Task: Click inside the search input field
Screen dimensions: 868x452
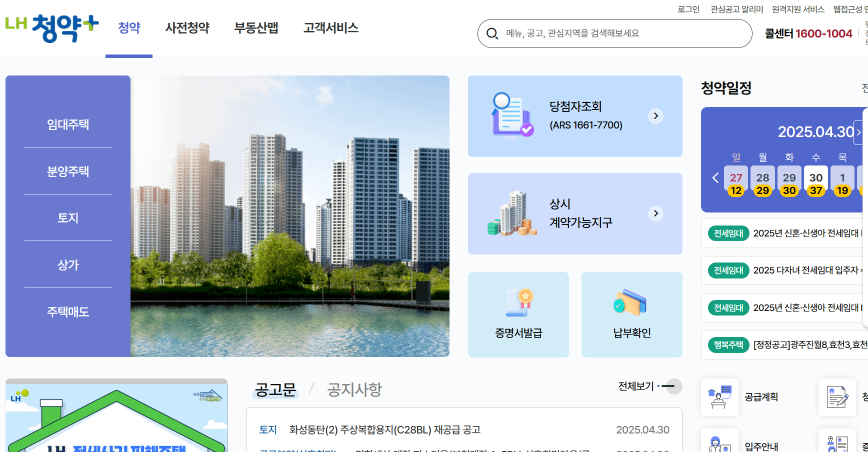Action: (x=575, y=33)
